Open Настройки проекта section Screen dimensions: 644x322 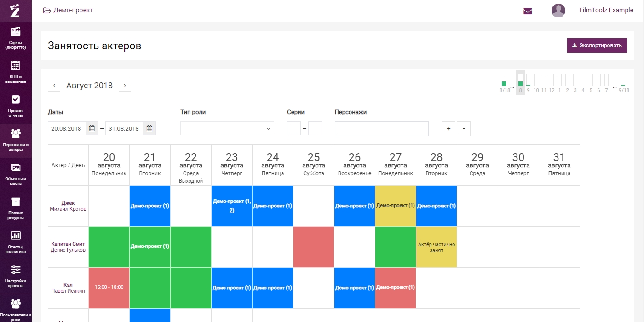pos(16,277)
